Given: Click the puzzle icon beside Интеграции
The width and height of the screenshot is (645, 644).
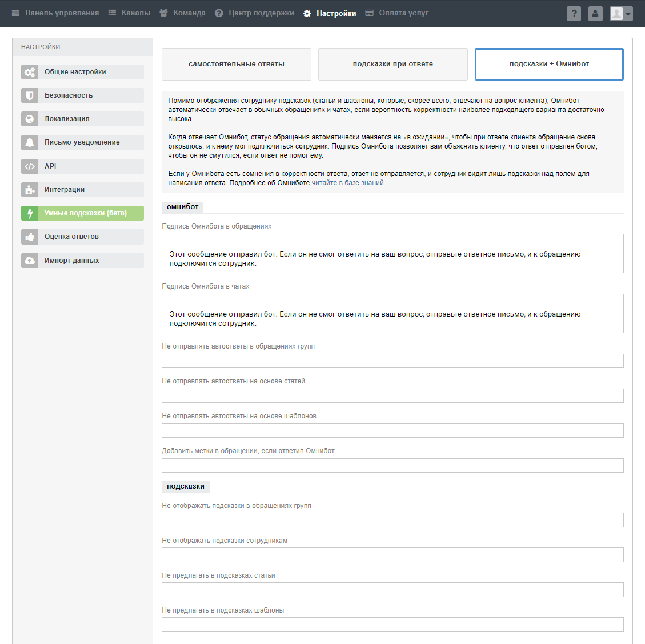Looking at the screenshot, I should 30,190.
